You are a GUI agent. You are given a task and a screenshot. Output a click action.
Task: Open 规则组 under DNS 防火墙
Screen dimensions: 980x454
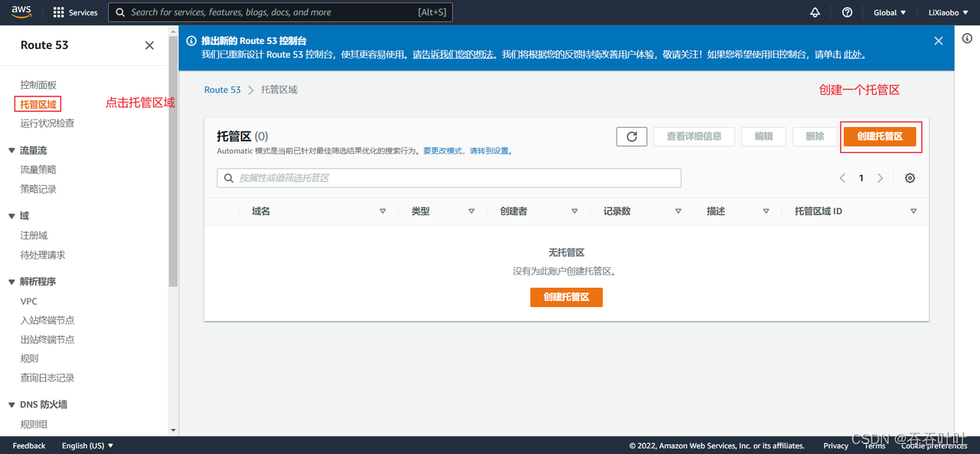pos(34,424)
